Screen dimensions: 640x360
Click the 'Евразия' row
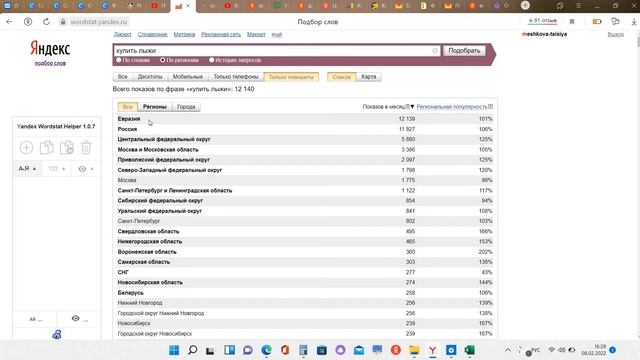coord(305,119)
